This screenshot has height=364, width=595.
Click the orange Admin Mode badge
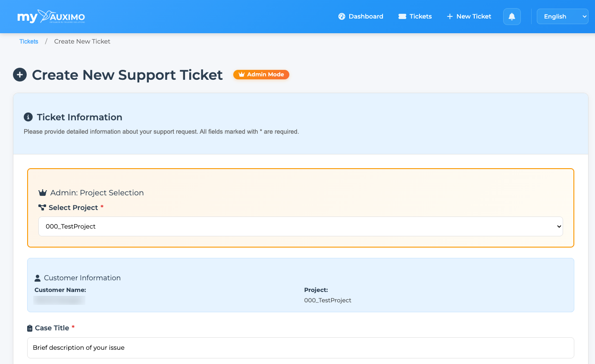coord(261,75)
